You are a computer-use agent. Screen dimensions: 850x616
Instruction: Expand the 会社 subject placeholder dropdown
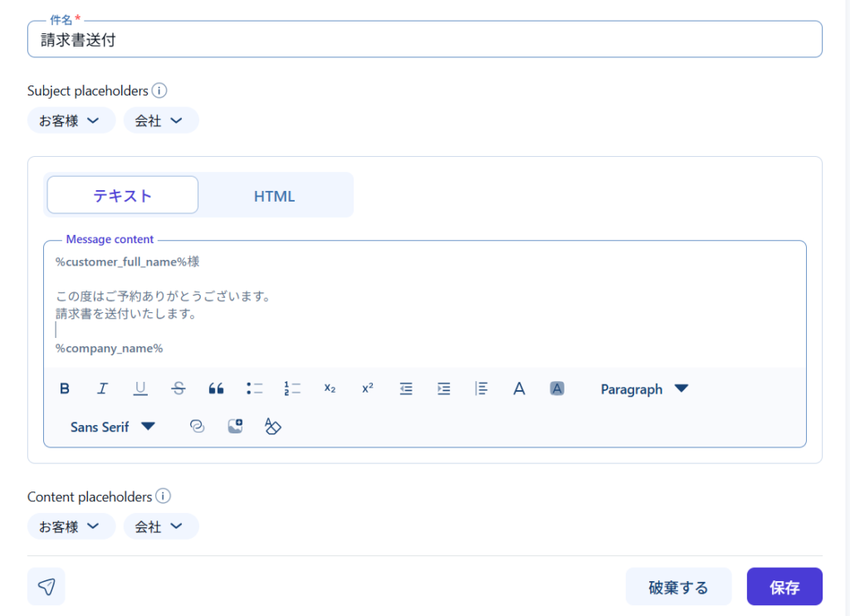coord(160,120)
